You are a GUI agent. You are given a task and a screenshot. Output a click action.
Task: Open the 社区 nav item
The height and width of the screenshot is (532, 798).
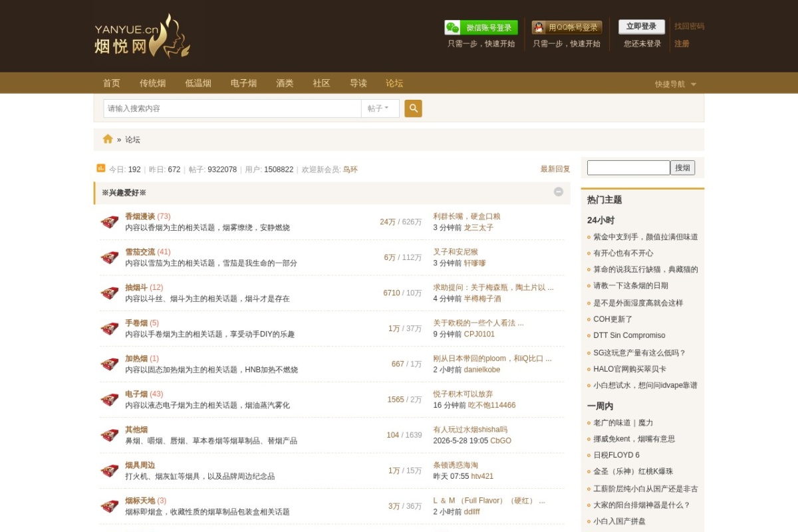(322, 83)
